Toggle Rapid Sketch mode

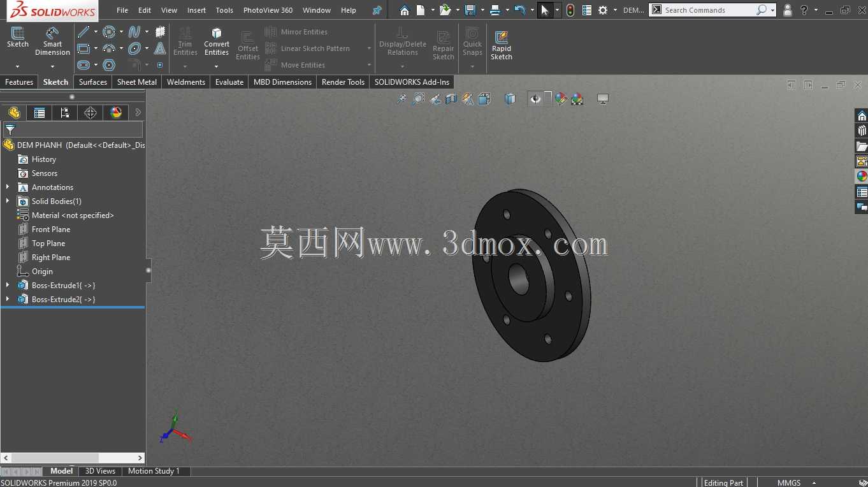tap(502, 45)
